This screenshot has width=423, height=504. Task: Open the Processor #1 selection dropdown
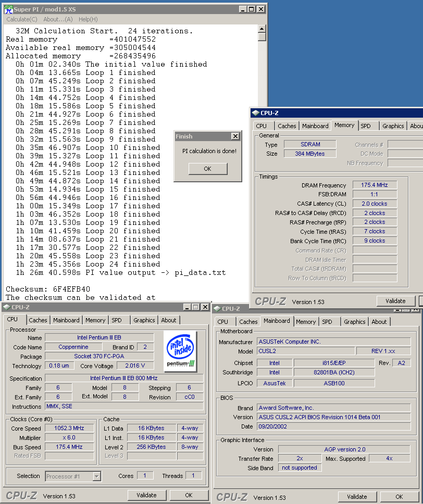[96, 476]
